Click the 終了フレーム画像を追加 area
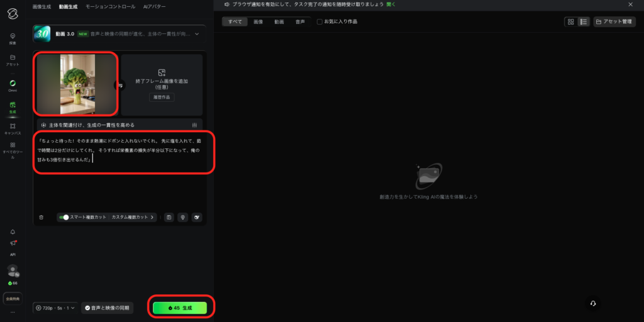 click(162, 85)
